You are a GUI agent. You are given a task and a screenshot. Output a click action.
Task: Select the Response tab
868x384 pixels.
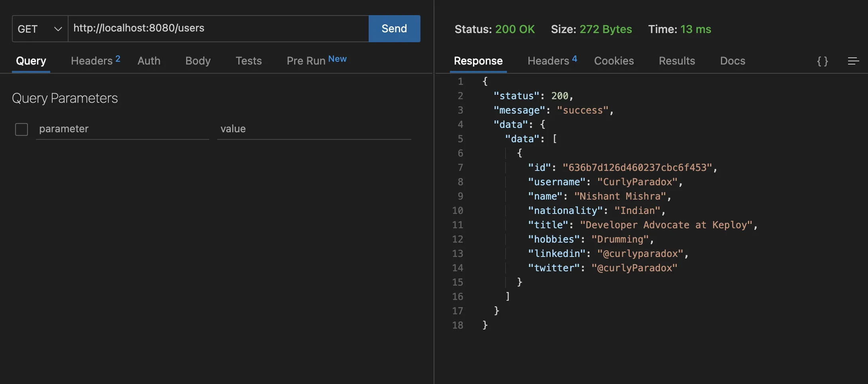pyautogui.click(x=478, y=61)
